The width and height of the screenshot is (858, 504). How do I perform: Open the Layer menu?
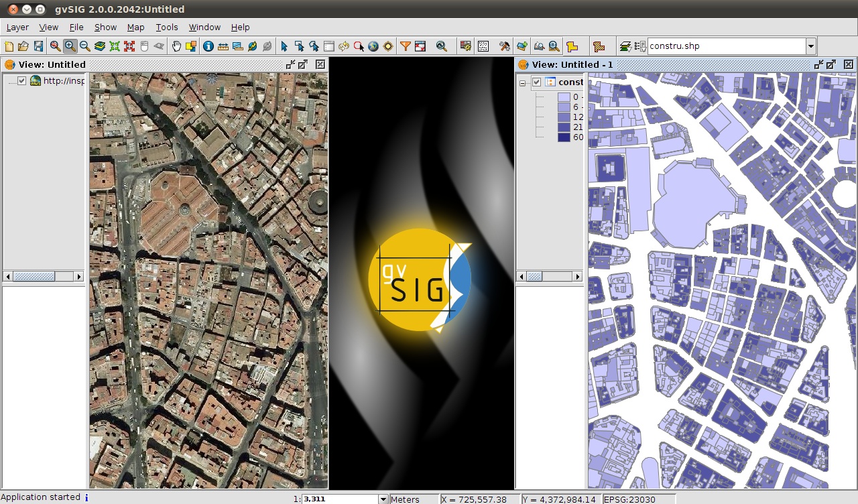pos(17,27)
